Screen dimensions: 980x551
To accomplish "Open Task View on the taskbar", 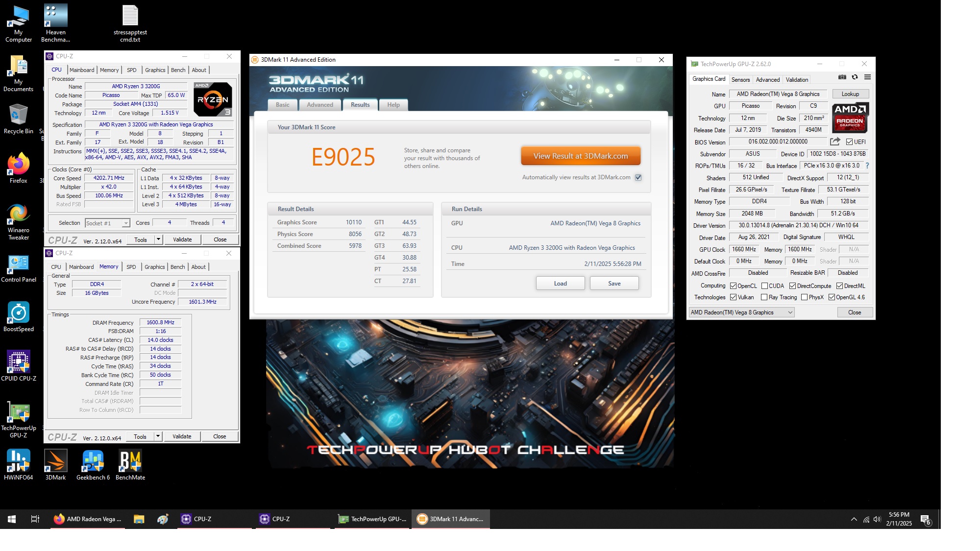I will (35, 519).
